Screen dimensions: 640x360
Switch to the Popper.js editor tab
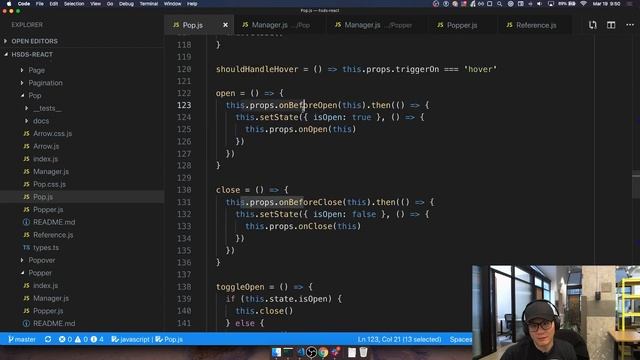[x=462, y=25]
